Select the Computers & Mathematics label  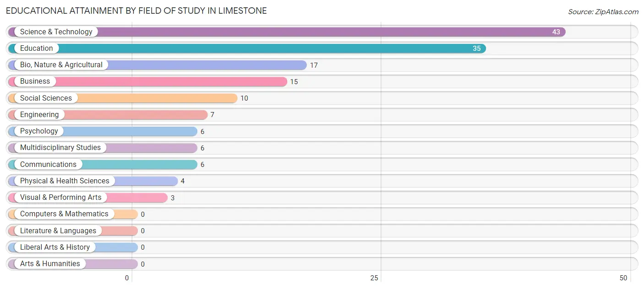(x=64, y=214)
